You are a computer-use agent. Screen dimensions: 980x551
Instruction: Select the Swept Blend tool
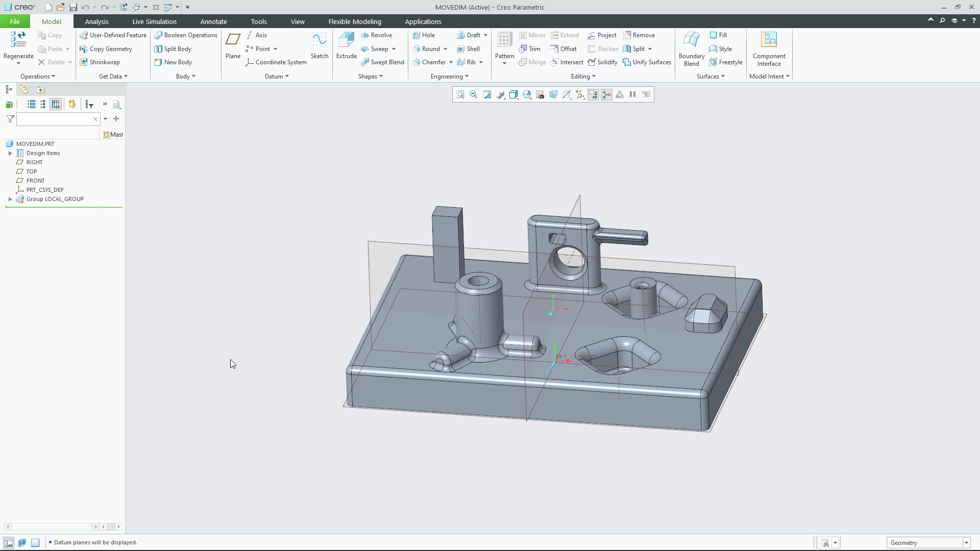coord(382,62)
